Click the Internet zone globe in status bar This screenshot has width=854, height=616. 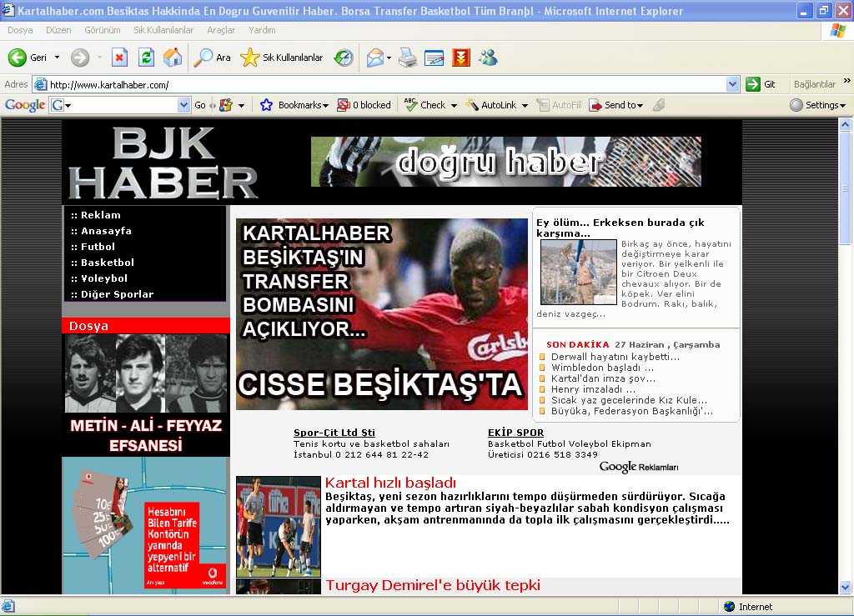tap(729, 606)
